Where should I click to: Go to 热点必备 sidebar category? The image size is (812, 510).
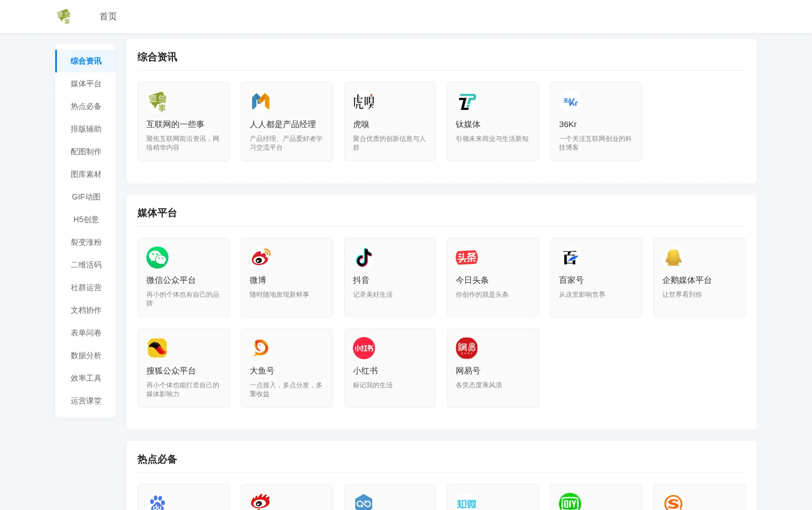86,107
